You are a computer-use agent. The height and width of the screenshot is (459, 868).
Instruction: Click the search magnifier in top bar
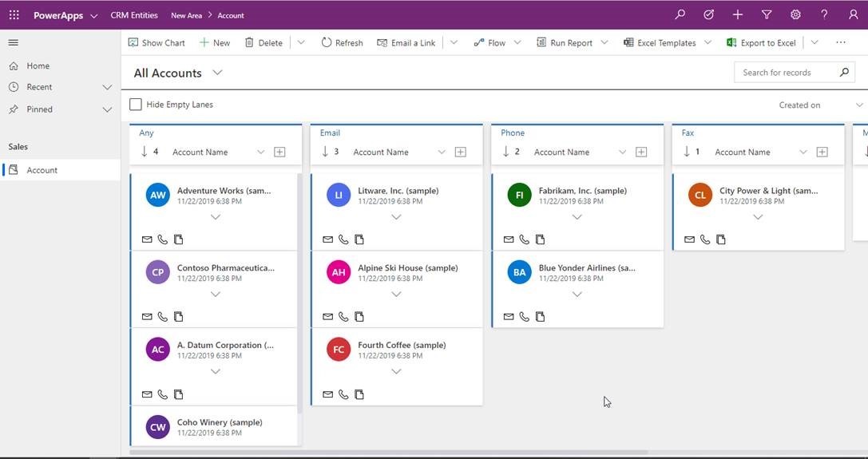pyautogui.click(x=680, y=15)
